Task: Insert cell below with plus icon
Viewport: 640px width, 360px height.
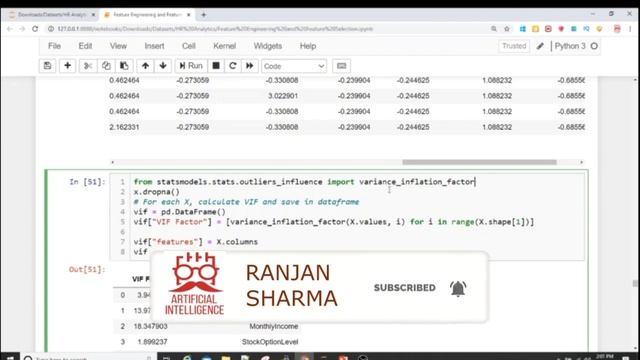Action: click(67, 66)
